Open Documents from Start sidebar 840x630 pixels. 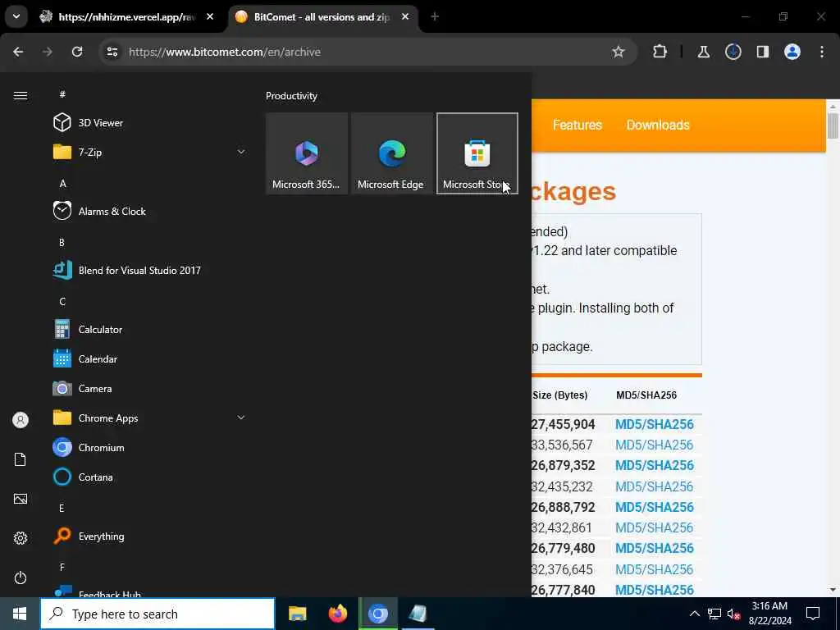[21, 459]
